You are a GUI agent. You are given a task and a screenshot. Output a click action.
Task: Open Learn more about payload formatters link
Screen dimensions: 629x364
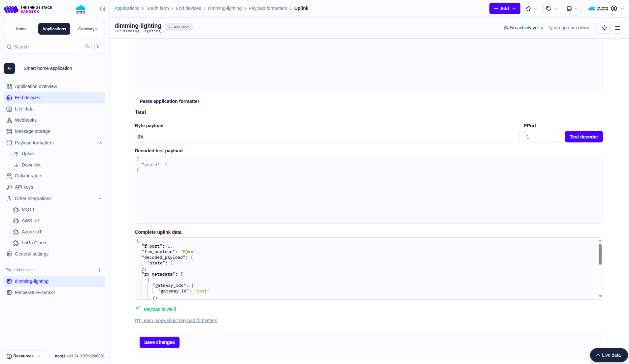[179, 320]
